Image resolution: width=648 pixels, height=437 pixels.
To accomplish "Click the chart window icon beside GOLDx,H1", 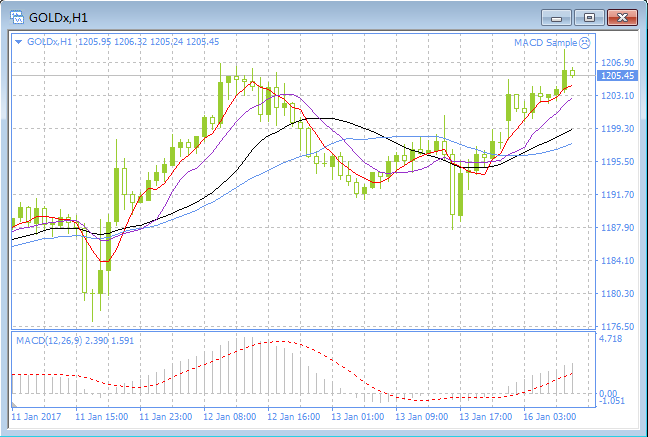I will click(x=17, y=17).
